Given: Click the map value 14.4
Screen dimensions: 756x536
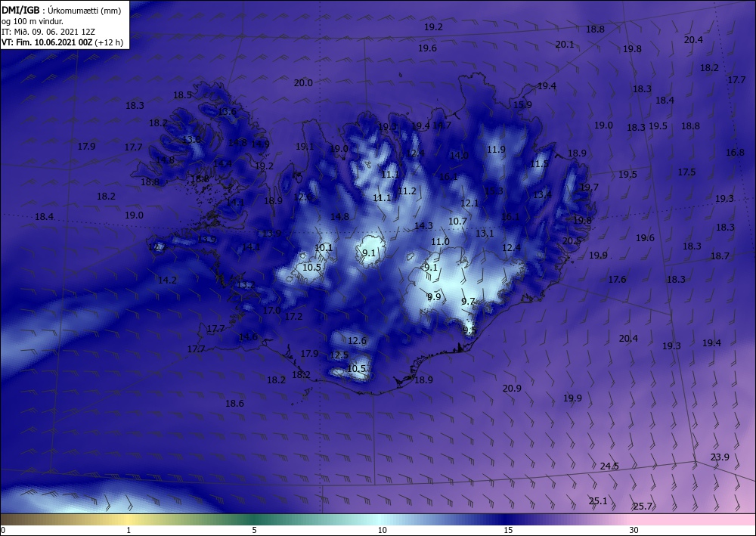Looking at the screenshot, I should 222,163.
